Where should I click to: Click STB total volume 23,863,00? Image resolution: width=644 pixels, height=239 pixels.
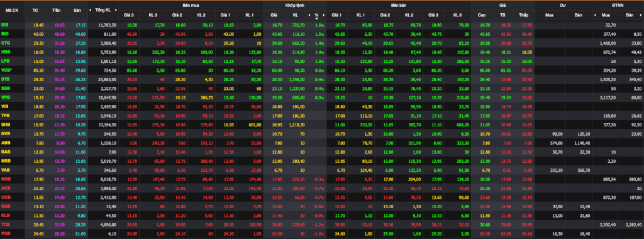[x=107, y=79]
